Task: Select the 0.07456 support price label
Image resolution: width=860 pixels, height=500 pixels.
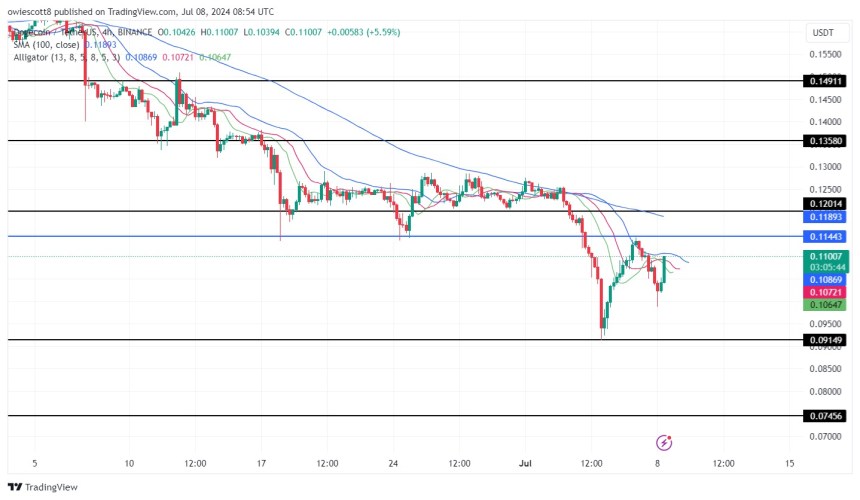Action: click(824, 415)
